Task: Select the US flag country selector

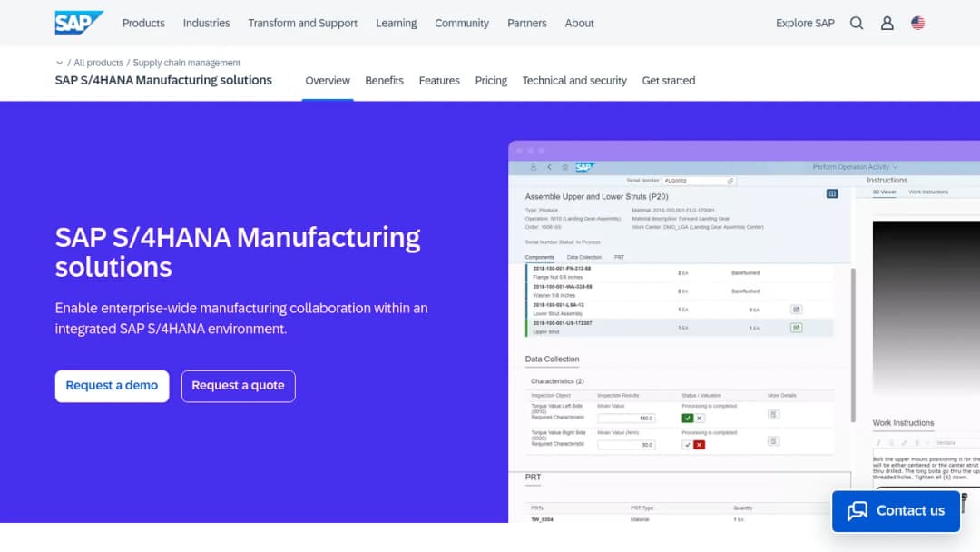Action: [917, 23]
